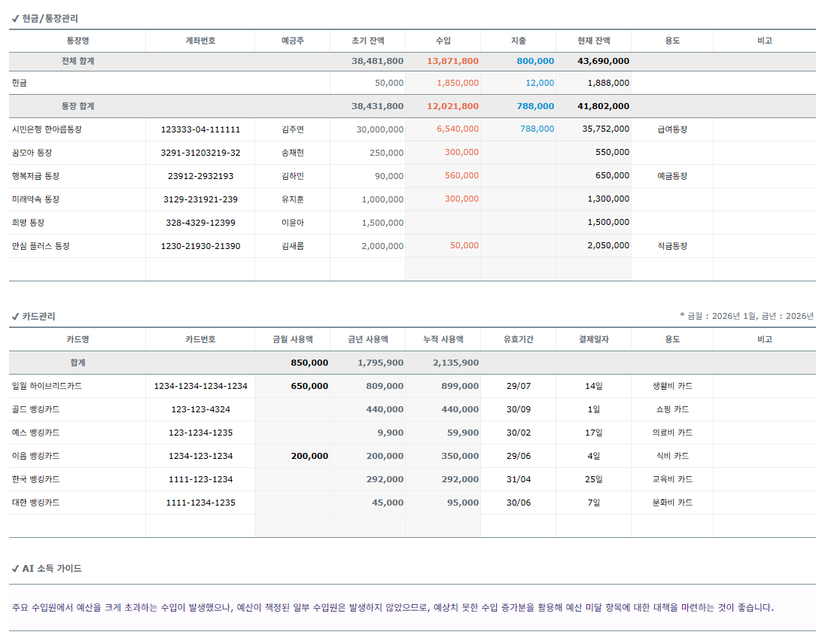Click total expense value 800,000
This screenshot has width=825, height=644.
click(535, 61)
